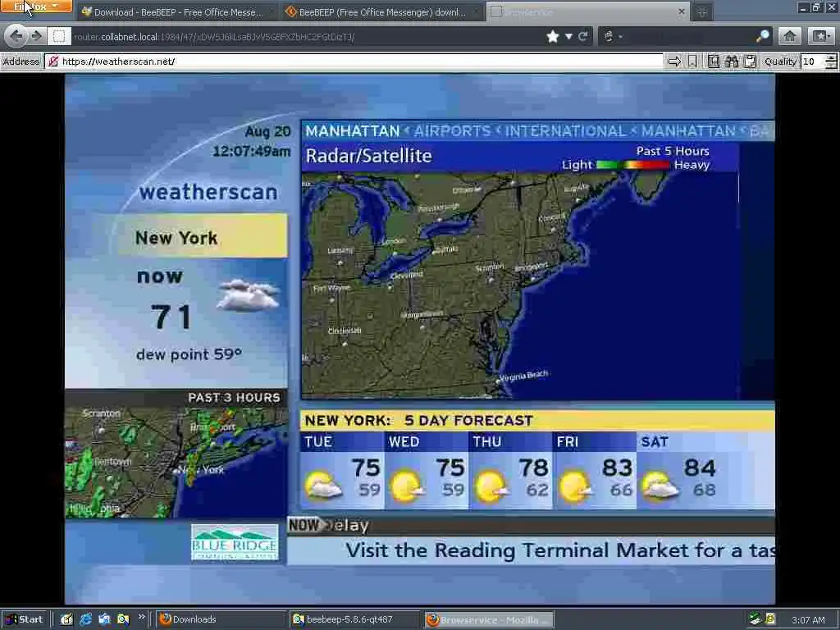
Task: Click the current temperature 71
Action: coord(171,317)
